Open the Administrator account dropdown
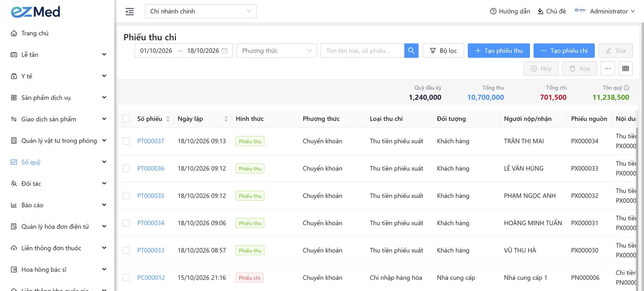The height and width of the screenshot is (291, 644). pyautogui.click(x=612, y=11)
